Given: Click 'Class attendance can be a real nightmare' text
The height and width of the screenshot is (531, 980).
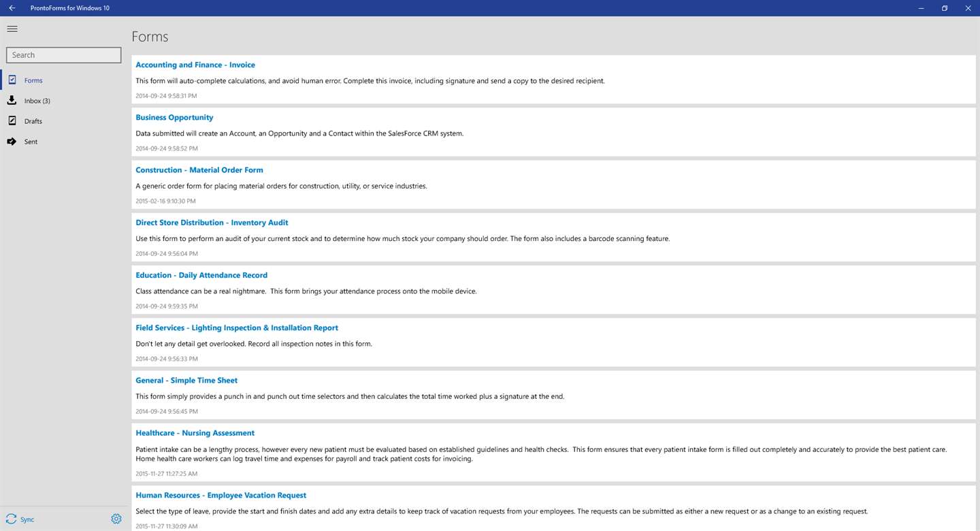Looking at the screenshot, I should (x=306, y=291).
